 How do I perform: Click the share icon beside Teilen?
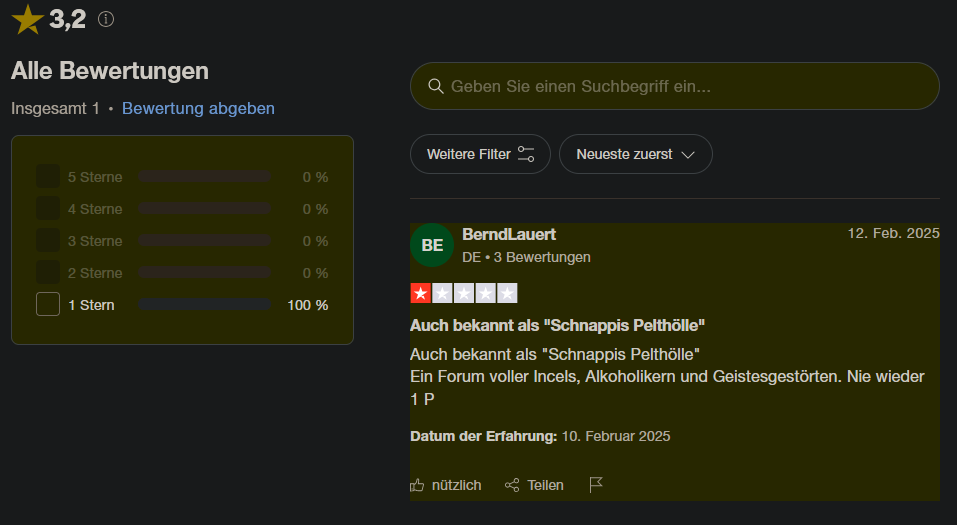tap(512, 485)
